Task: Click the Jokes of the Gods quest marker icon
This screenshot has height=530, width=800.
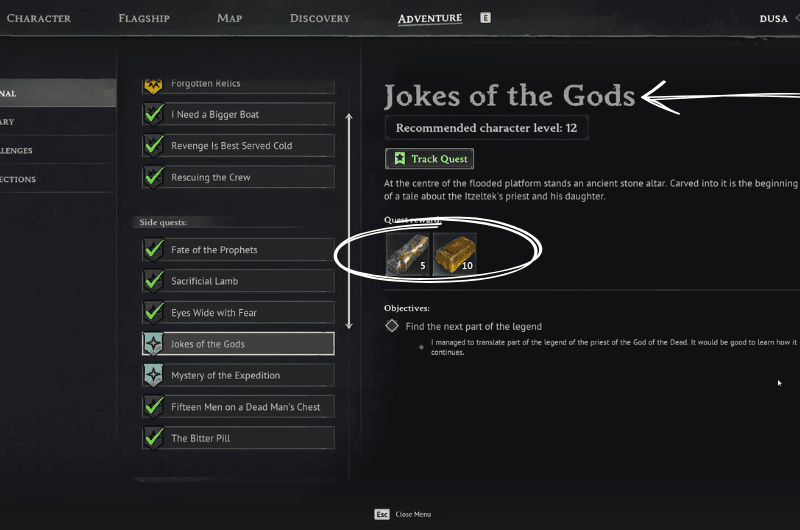Action: [154, 344]
